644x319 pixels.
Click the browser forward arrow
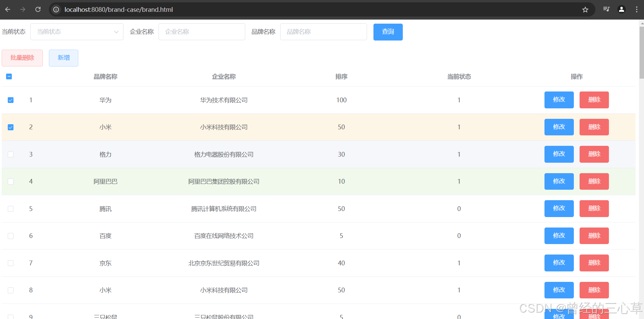pos(23,9)
